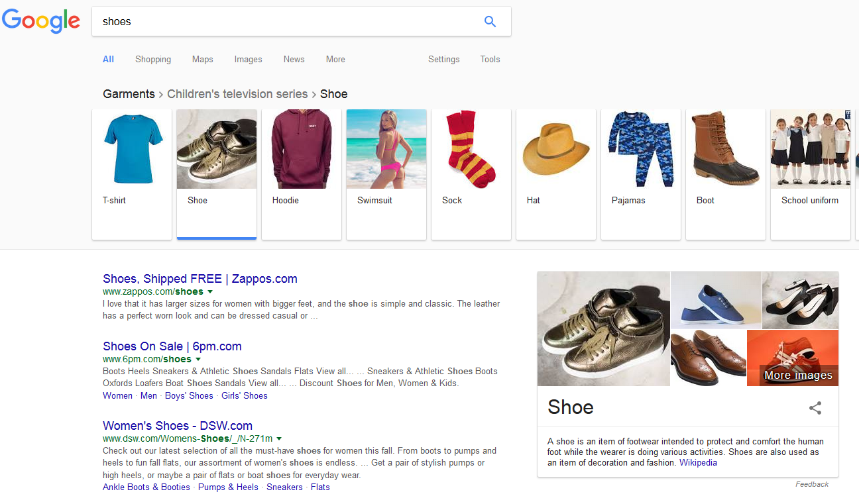Click the share icon in Shoe panel
The image size is (859, 504).
815,408
